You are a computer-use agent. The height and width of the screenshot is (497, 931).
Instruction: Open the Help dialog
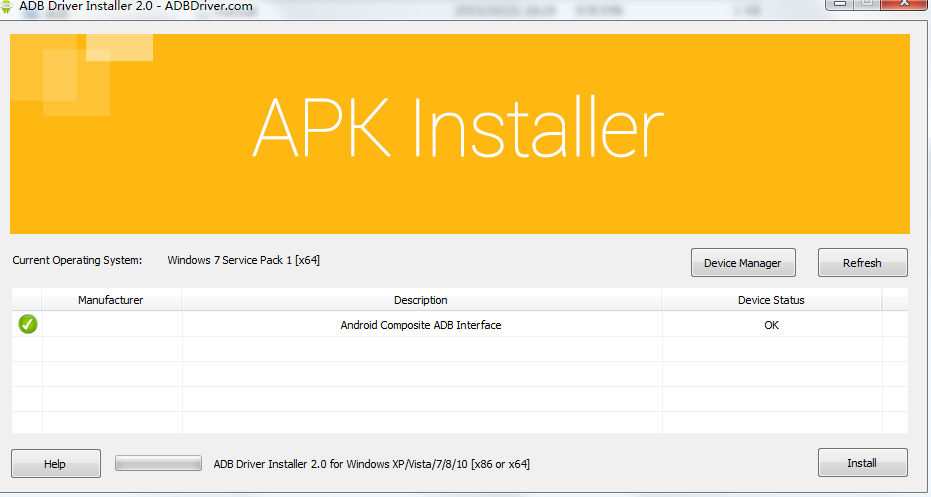pos(55,463)
